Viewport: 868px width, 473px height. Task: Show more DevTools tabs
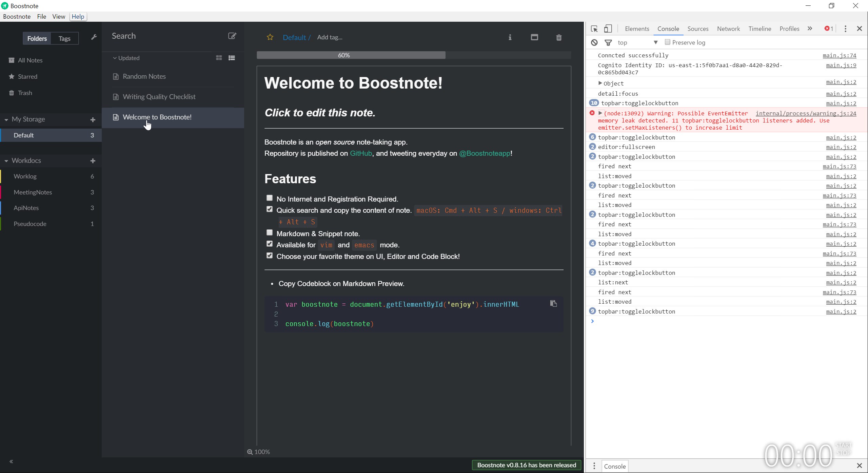(x=810, y=29)
